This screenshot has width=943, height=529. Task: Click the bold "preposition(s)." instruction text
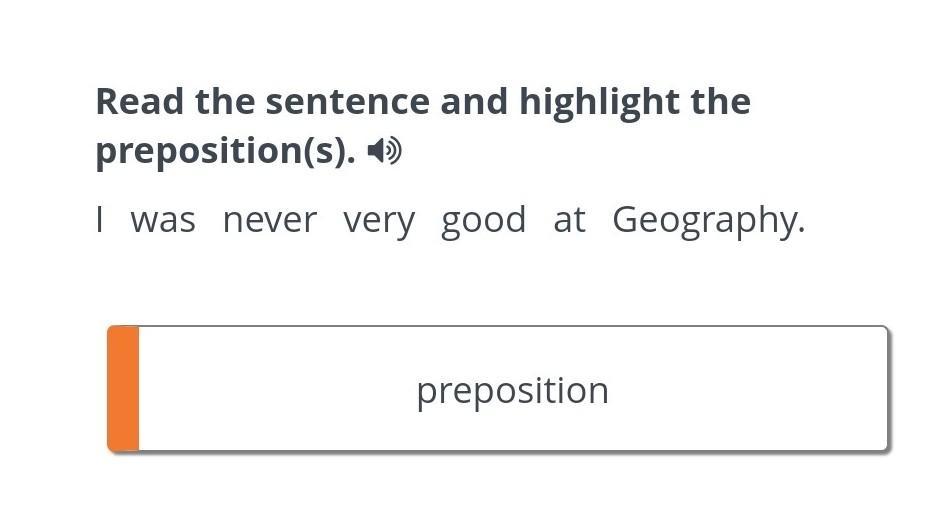click(225, 151)
